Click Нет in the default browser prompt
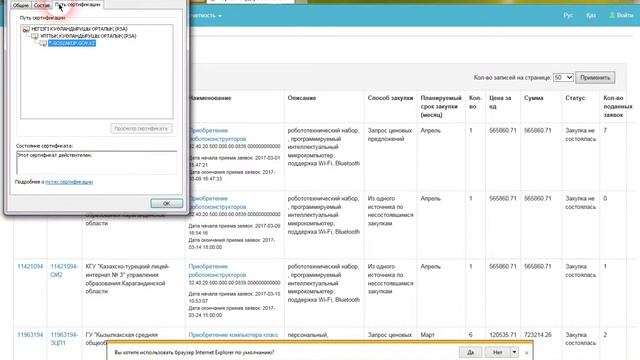 point(498,352)
